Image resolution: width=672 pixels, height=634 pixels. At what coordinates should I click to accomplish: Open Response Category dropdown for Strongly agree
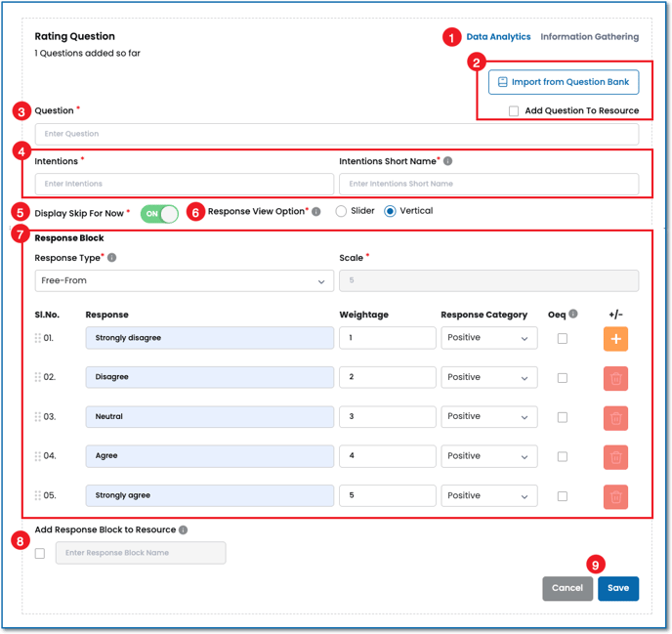pyautogui.click(x=488, y=495)
